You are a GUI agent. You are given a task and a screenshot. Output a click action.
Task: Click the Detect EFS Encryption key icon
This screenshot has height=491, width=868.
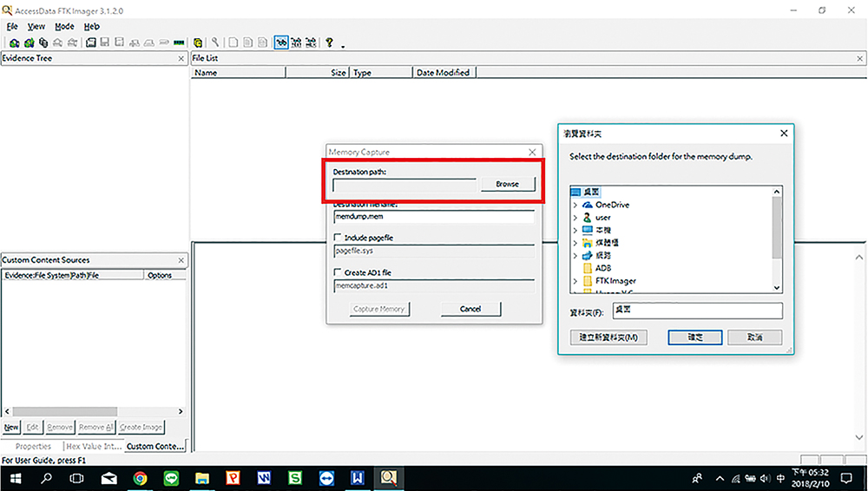point(215,43)
